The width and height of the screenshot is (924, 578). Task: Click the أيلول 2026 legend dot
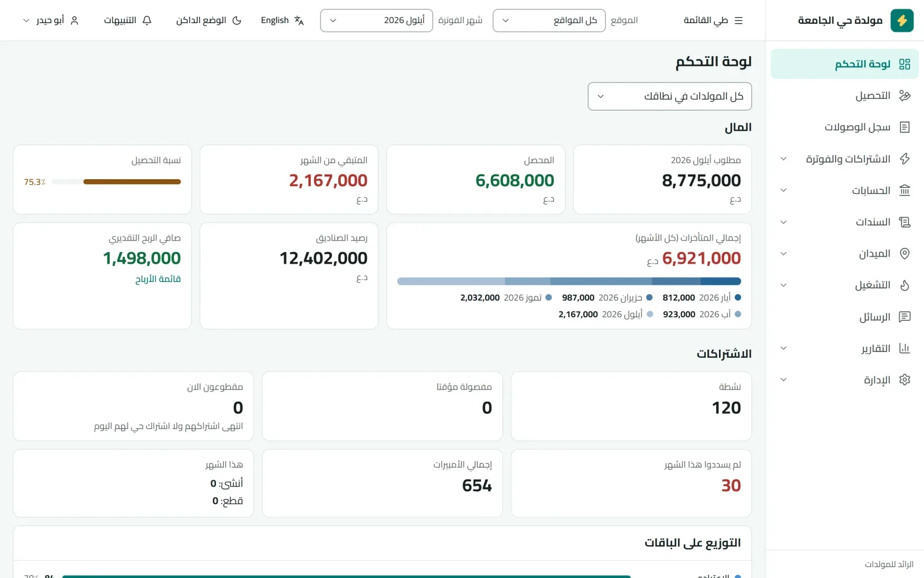pos(650,314)
